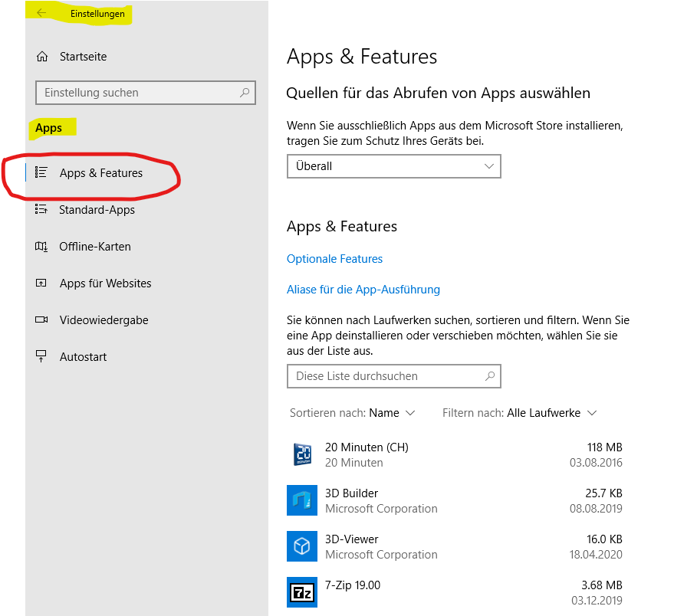Open the Startseite menu entry
The image size is (674, 616).
(83, 56)
